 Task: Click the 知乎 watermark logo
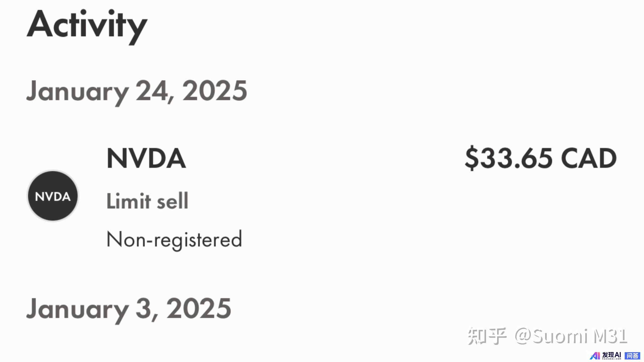click(487, 336)
